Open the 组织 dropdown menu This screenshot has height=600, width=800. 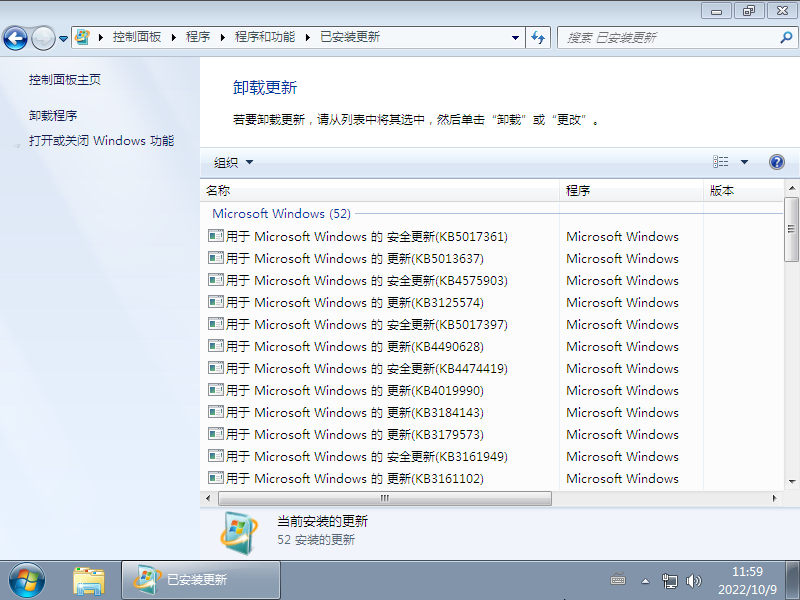pyautogui.click(x=233, y=162)
